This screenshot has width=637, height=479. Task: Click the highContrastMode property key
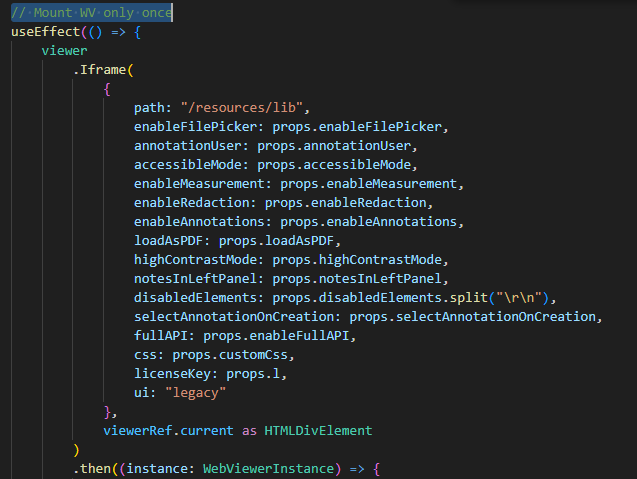(196, 260)
